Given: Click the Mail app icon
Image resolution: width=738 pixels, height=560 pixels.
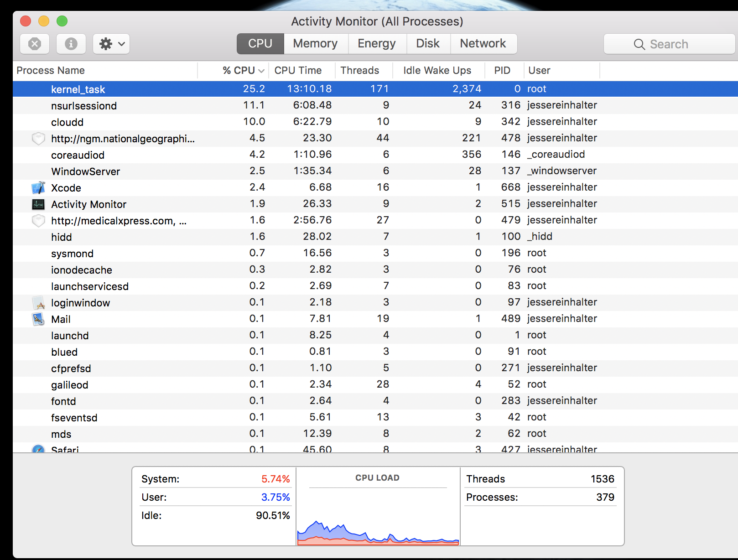Looking at the screenshot, I should pos(38,319).
